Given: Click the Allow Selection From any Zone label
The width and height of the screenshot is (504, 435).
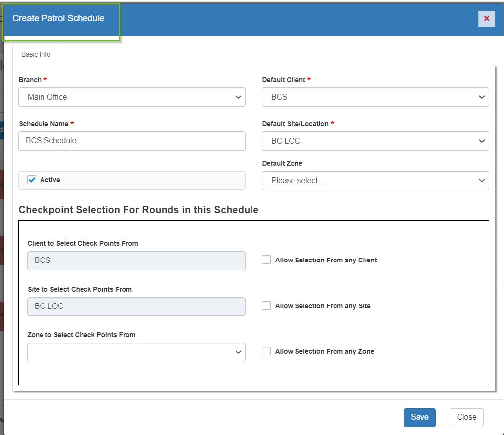Looking at the screenshot, I should click(324, 352).
